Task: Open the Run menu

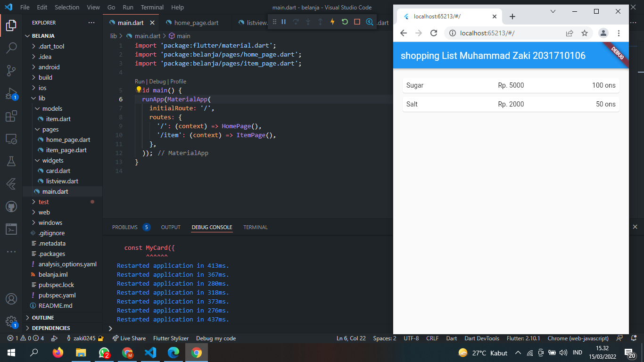Action: (127, 7)
